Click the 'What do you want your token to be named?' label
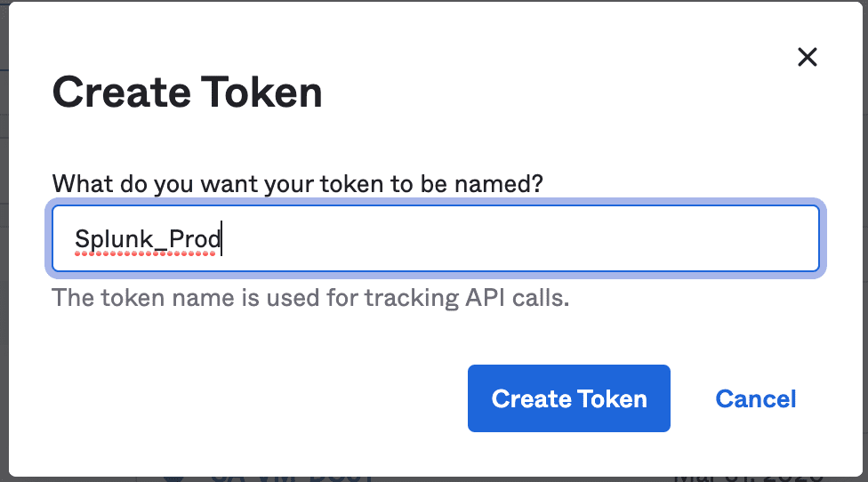 coord(297,184)
